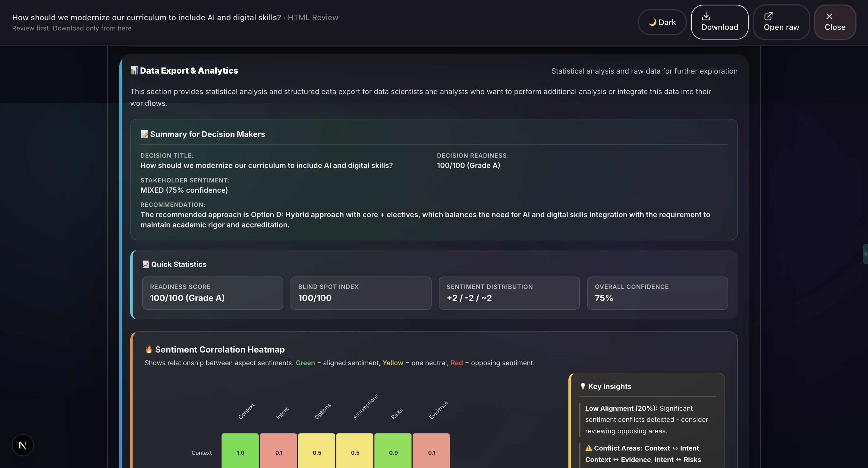Screen dimensions: 868x468
Task: Click the moon icon in theme button
Action: (x=652, y=22)
